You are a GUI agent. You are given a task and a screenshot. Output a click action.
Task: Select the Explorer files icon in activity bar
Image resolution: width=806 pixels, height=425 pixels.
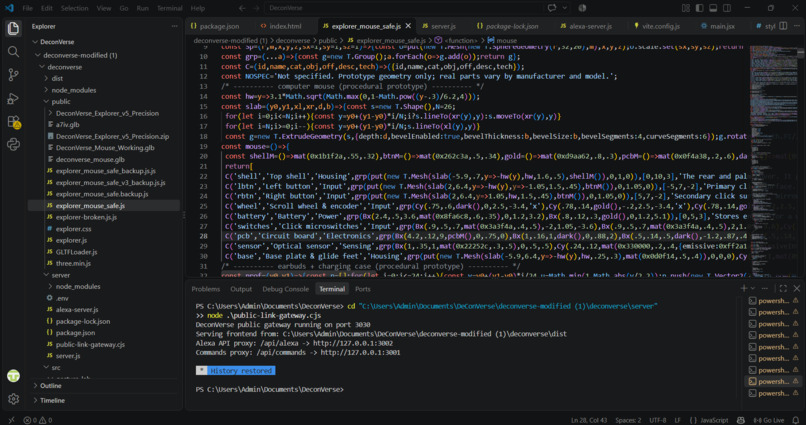[x=13, y=28]
